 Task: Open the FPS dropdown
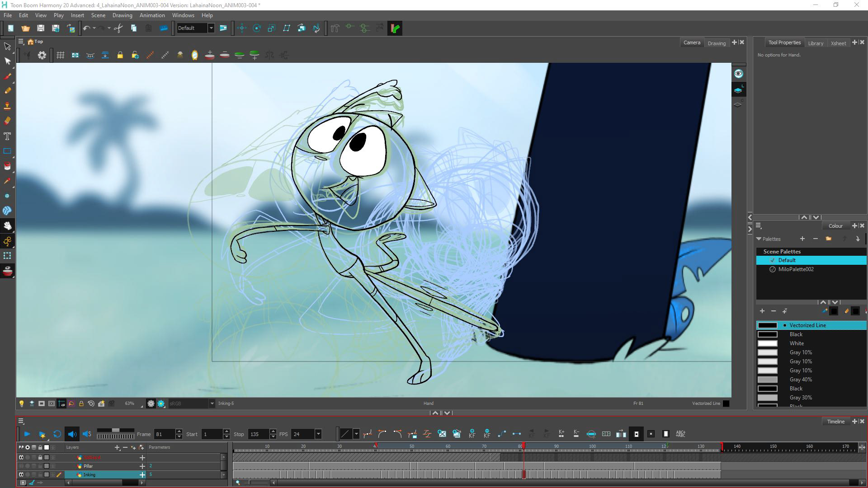pos(318,434)
